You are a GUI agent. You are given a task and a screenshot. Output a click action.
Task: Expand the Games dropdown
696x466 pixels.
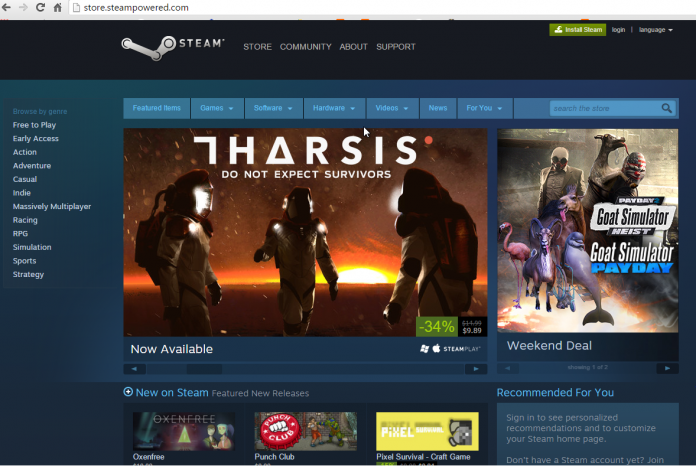tap(217, 108)
